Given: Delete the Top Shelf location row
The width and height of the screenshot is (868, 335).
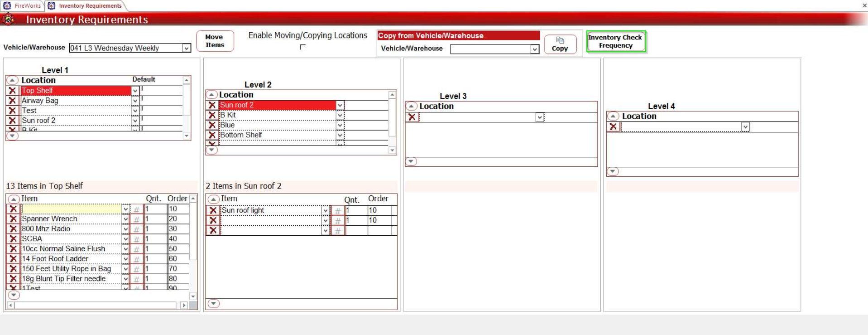Looking at the screenshot, I should (x=13, y=91).
